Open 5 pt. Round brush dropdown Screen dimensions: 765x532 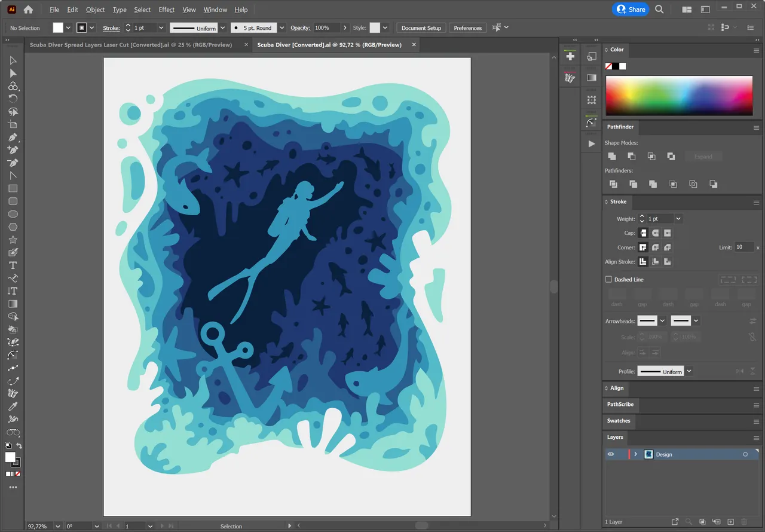[x=282, y=27]
